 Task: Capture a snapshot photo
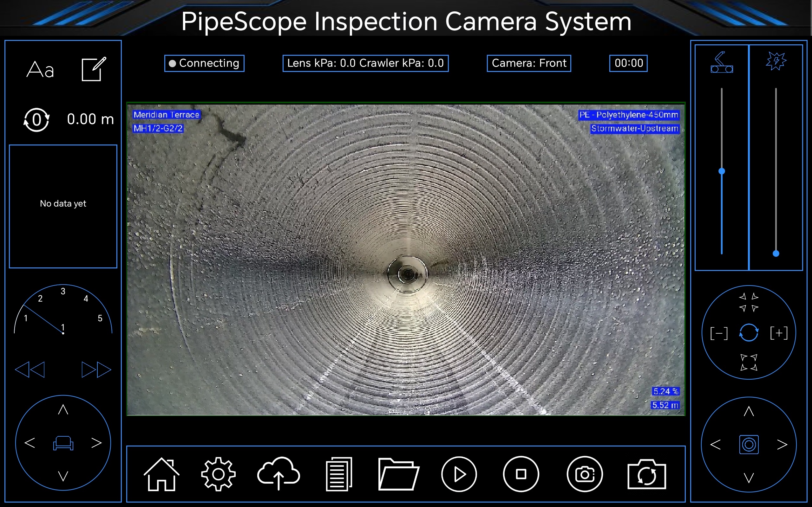tap(585, 474)
